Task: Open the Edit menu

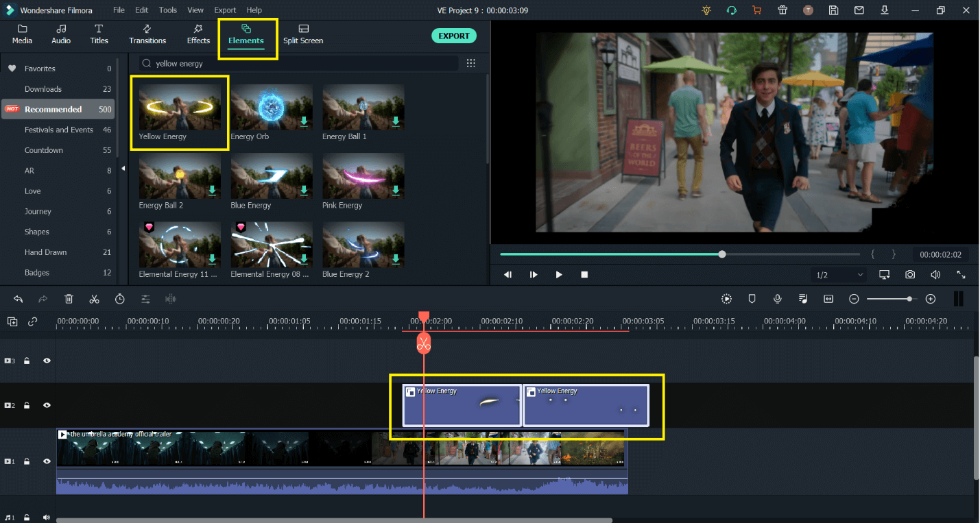Action: 141,10
